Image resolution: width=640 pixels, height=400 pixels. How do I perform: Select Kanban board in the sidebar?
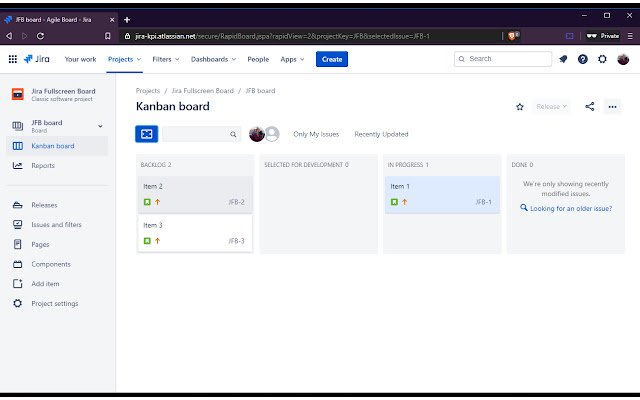57,146
